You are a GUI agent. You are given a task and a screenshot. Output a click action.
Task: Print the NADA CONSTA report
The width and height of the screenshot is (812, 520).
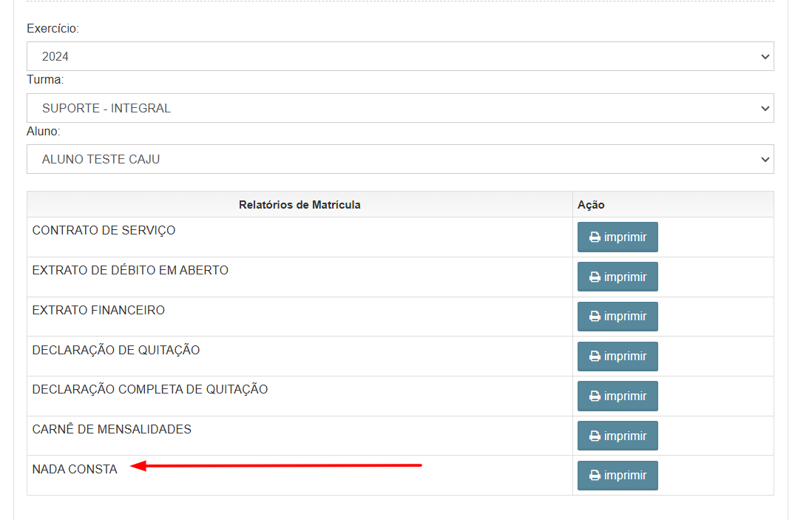[618, 476]
